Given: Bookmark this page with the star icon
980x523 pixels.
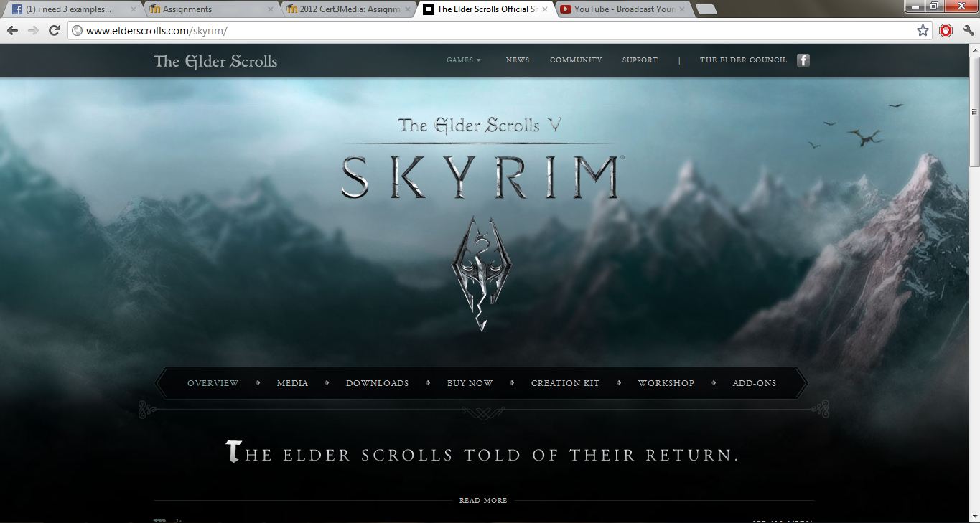Looking at the screenshot, I should 923,31.
